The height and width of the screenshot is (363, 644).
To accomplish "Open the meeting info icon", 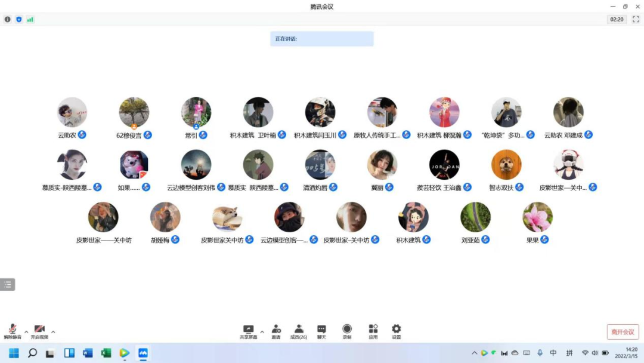I will point(8,19).
